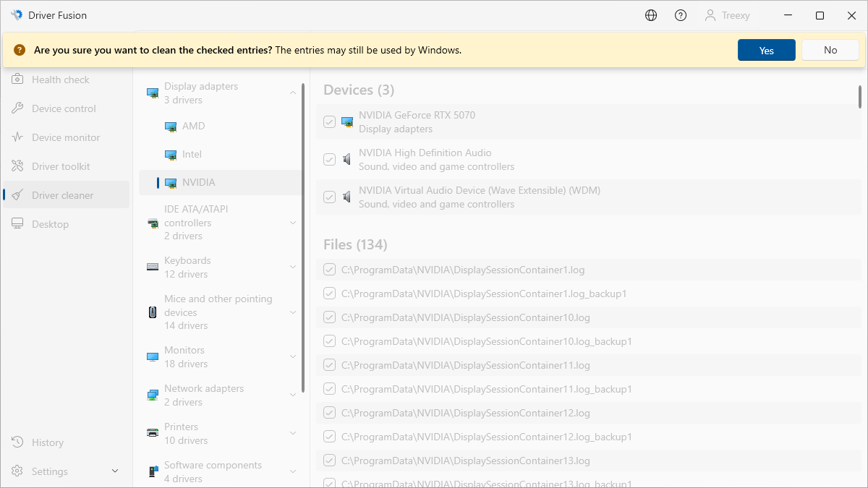Viewport: 868px width, 488px height.
Task: Expand the Keyboards driver category
Action: click(x=293, y=267)
